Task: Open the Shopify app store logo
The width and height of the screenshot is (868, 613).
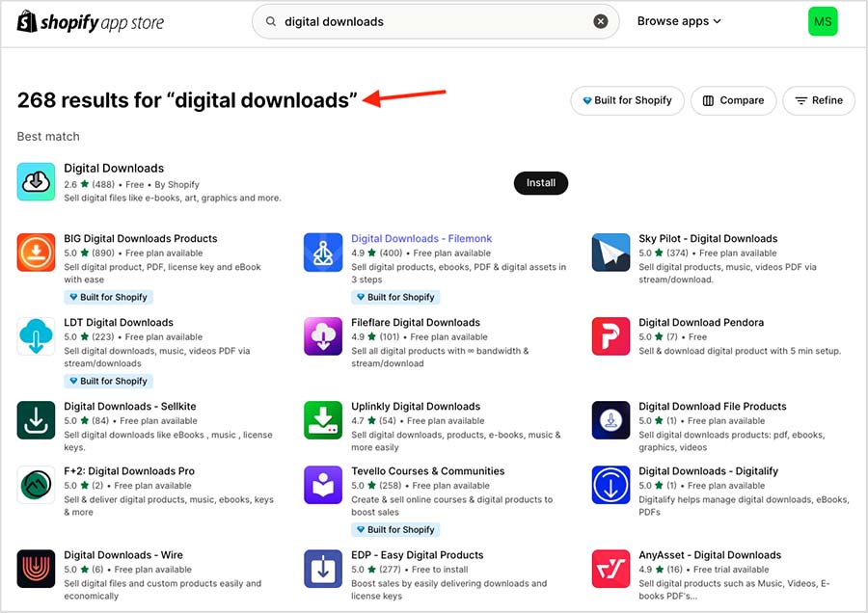Action: 91,22
